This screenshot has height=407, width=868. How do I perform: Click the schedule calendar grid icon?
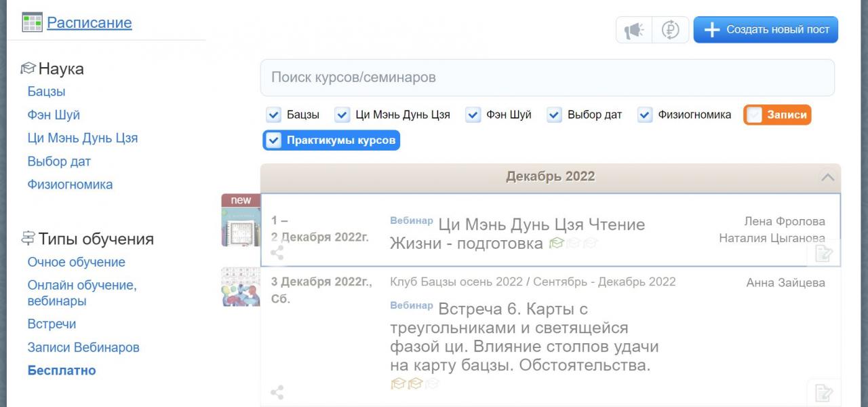(x=32, y=22)
